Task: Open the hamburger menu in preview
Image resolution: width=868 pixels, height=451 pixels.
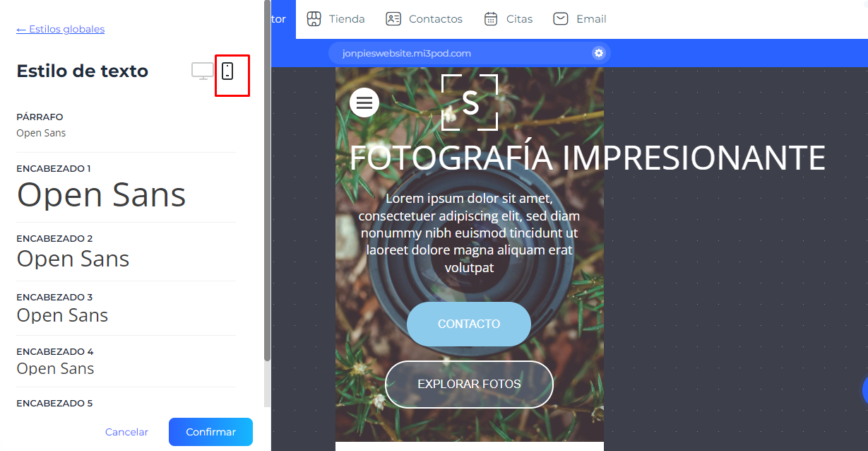Action: (x=364, y=102)
